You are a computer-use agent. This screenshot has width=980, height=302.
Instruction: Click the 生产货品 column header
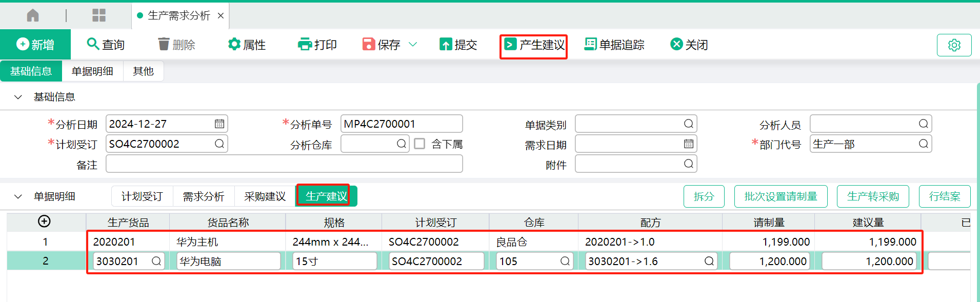coord(128,223)
